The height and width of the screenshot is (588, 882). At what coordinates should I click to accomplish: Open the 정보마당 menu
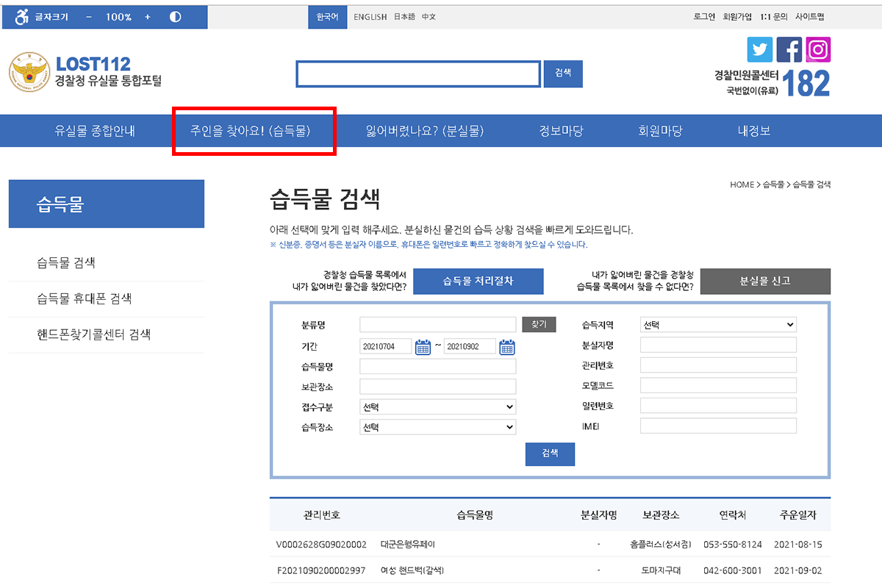click(x=561, y=132)
